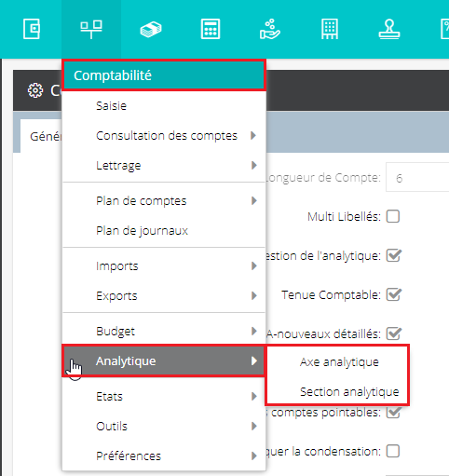Choose Axe analytique submenu item
The image size is (449, 476).
[337, 362]
